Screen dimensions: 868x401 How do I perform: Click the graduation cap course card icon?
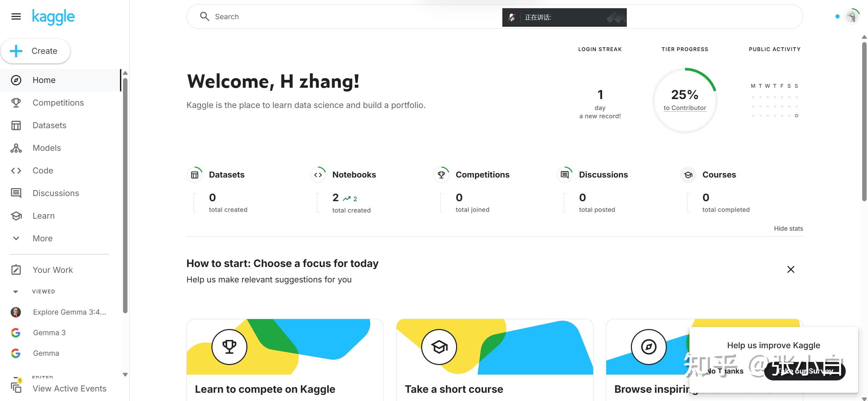439,347
